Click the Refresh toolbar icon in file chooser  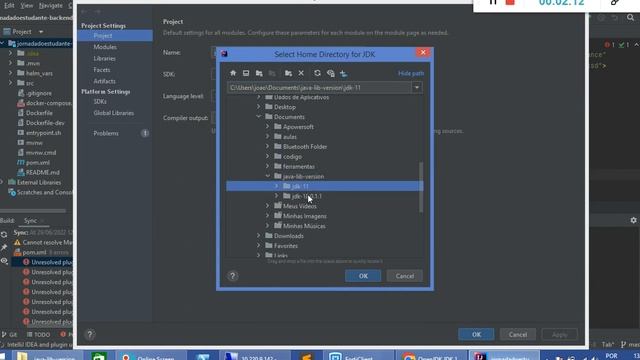coord(317,73)
